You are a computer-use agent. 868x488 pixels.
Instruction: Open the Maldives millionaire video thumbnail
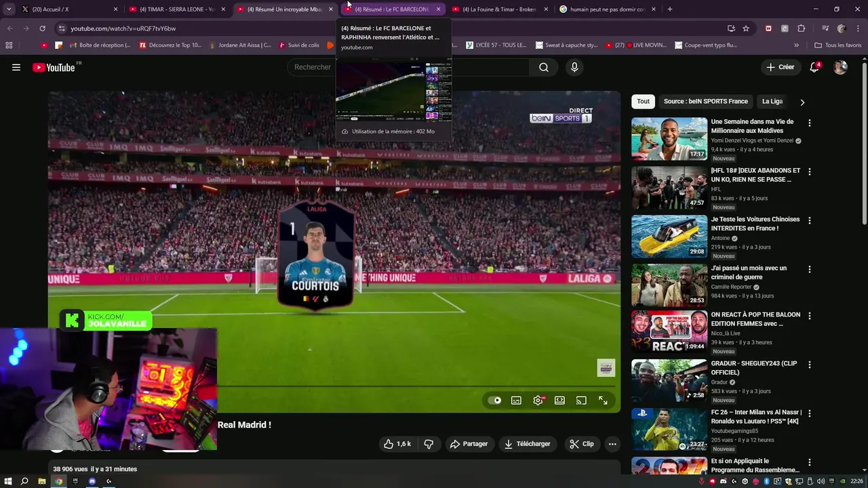669,139
